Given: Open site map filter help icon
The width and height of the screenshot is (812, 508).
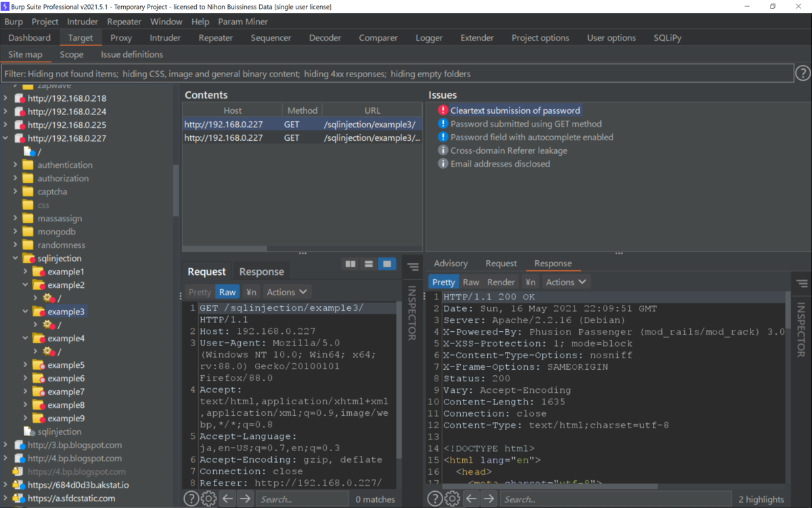Looking at the screenshot, I should pyautogui.click(x=803, y=73).
